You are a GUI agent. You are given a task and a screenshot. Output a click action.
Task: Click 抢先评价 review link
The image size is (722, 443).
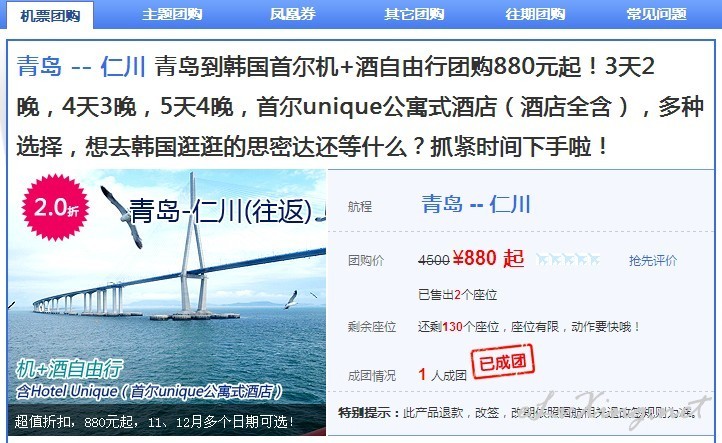tap(653, 261)
